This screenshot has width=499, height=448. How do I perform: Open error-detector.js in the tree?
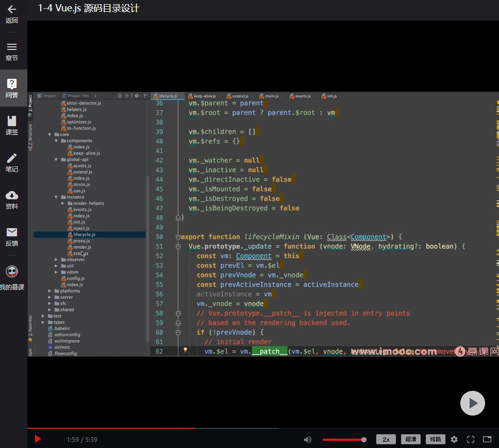(x=81, y=103)
